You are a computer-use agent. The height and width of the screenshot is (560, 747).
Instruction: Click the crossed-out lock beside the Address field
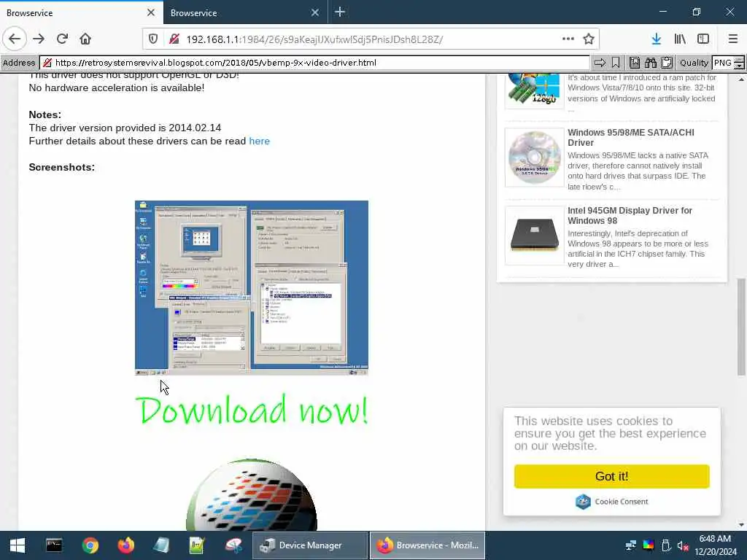[x=47, y=63]
